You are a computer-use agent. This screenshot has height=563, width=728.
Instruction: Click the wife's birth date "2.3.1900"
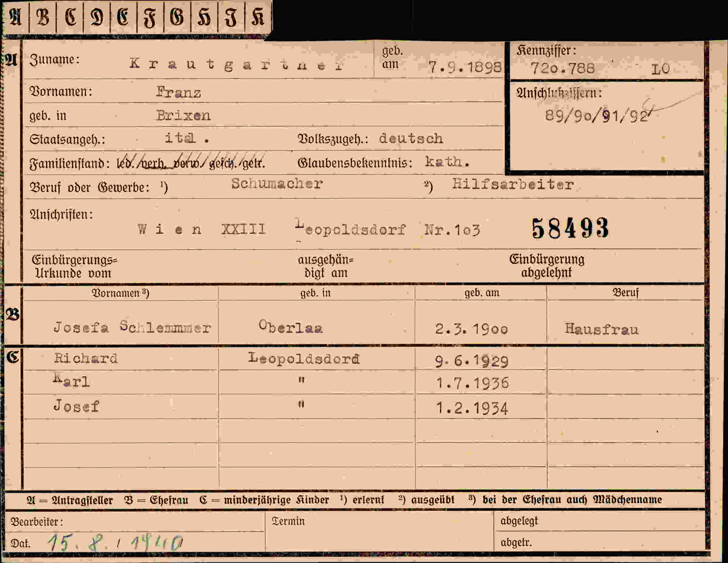(x=472, y=329)
